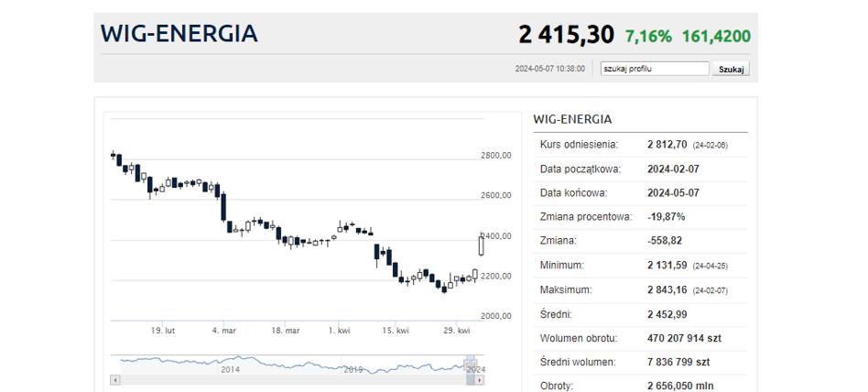
Task: Click the 2 415,30 index value
Action: coord(566,34)
